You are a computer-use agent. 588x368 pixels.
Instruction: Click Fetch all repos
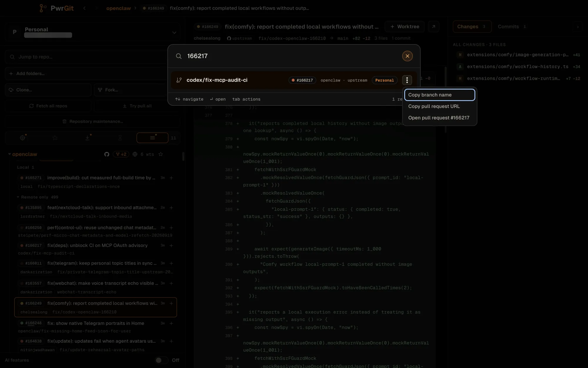[48, 106]
